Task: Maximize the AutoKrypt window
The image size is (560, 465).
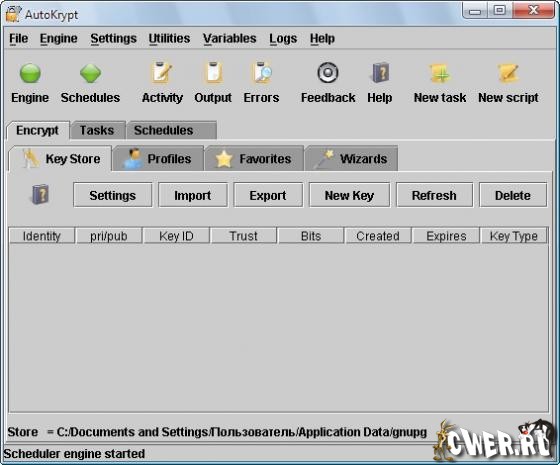Action: tap(500, 11)
